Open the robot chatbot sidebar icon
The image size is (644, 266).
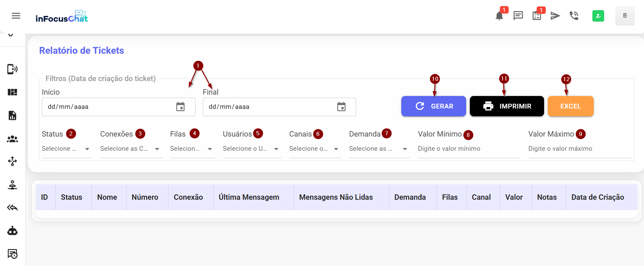pyautogui.click(x=12, y=231)
